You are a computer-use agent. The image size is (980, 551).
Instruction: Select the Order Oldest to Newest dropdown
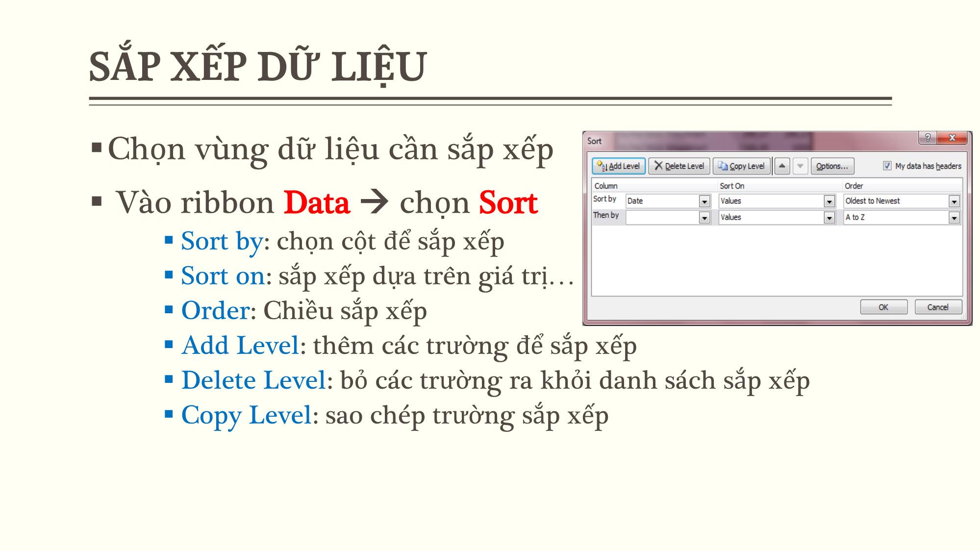pos(901,200)
